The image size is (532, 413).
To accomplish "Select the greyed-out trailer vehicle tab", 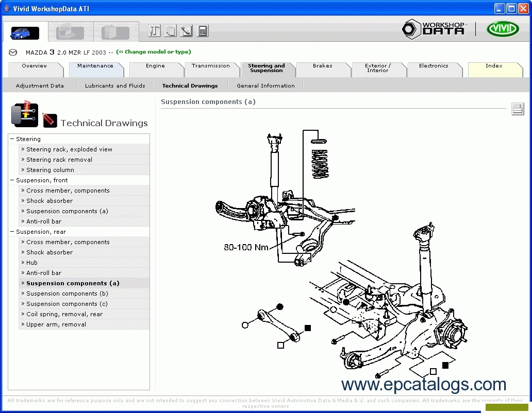I will click(x=115, y=33).
